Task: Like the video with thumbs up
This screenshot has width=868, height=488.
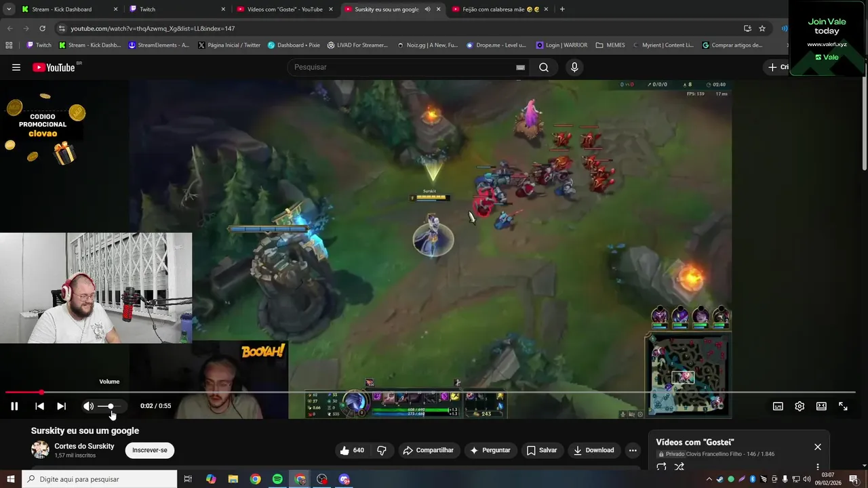Action: pyautogui.click(x=353, y=450)
